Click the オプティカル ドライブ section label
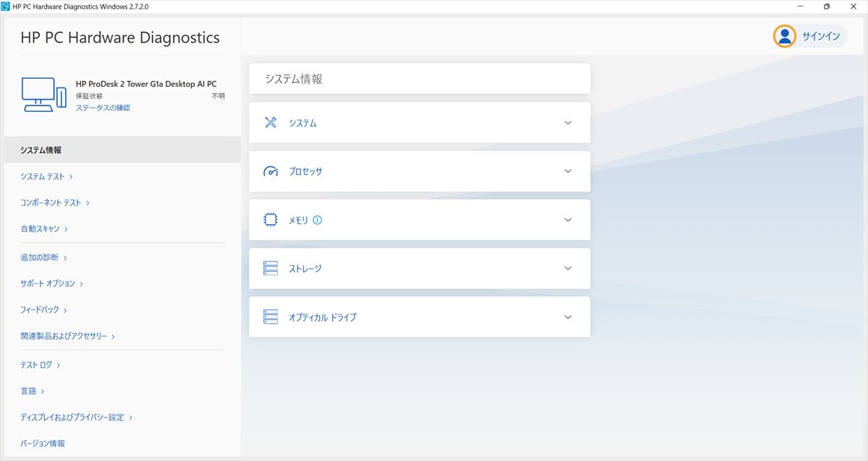Screen dimensions: 868x461 point(323,317)
